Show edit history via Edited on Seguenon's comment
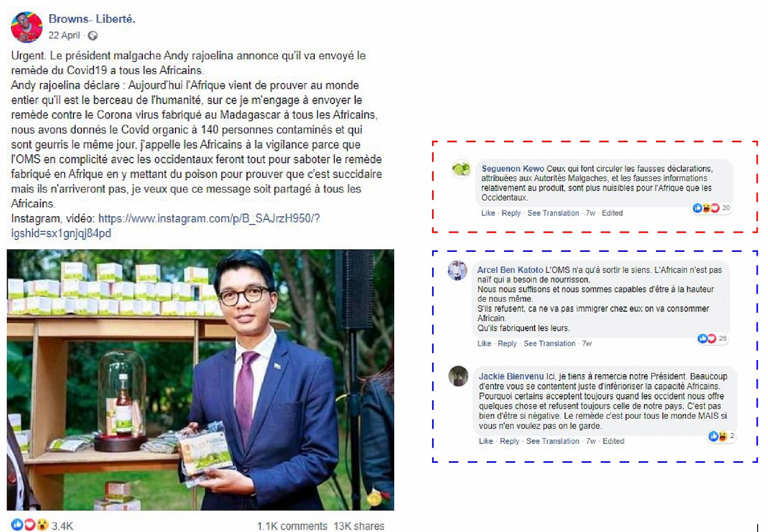 (x=612, y=213)
